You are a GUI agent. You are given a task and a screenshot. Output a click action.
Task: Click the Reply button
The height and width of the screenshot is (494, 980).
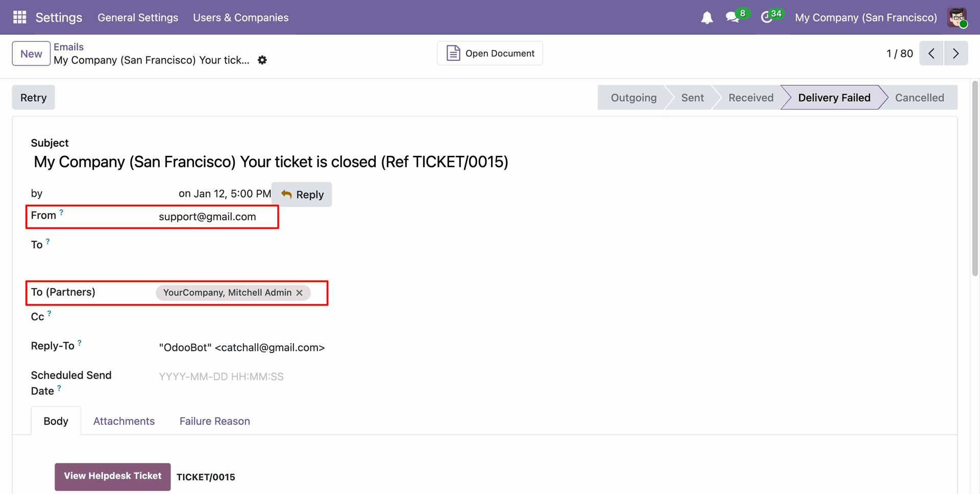[x=302, y=195]
